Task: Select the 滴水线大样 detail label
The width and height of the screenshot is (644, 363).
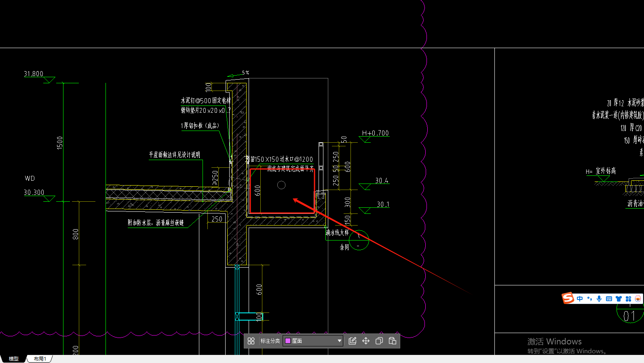Action: pyautogui.click(x=337, y=233)
